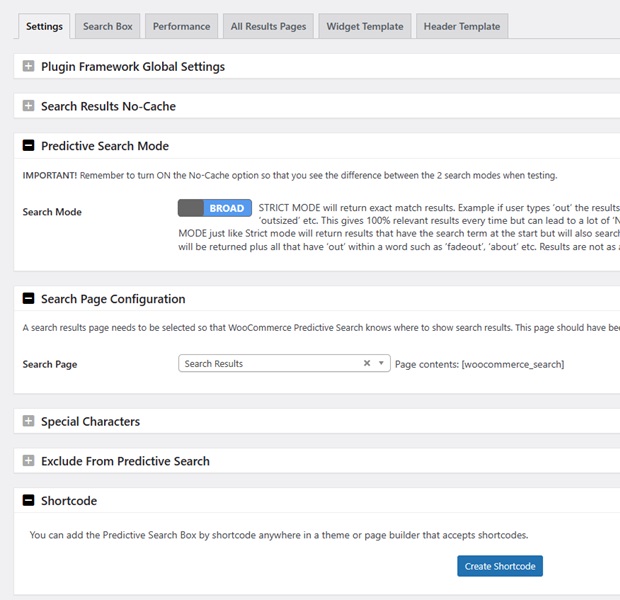Expand Special Characters plus icon
This screenshot has width=620, height=600.
coord(29,422)
